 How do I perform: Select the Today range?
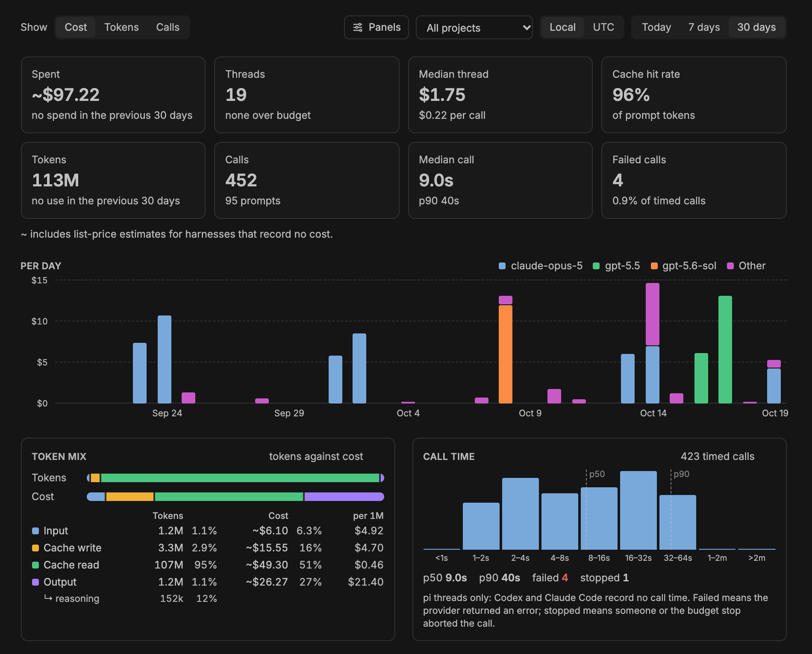(656, 27)
